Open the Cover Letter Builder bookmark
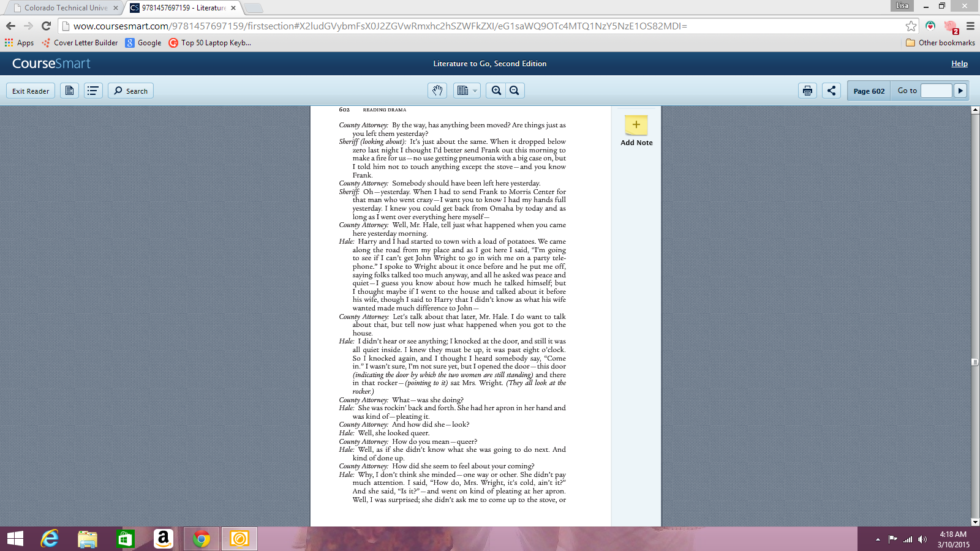The height and width of the screenshot is (551, 980). [80, 43]
